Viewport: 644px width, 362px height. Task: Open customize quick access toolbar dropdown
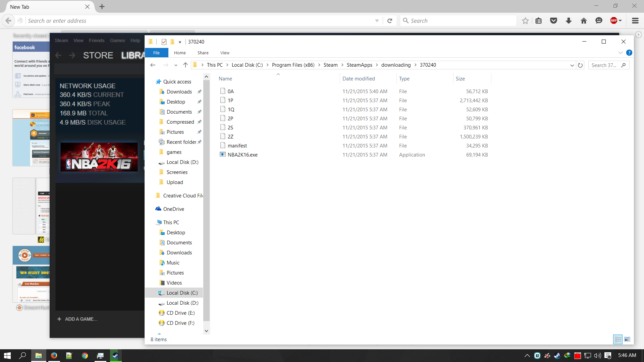[180, 42]
